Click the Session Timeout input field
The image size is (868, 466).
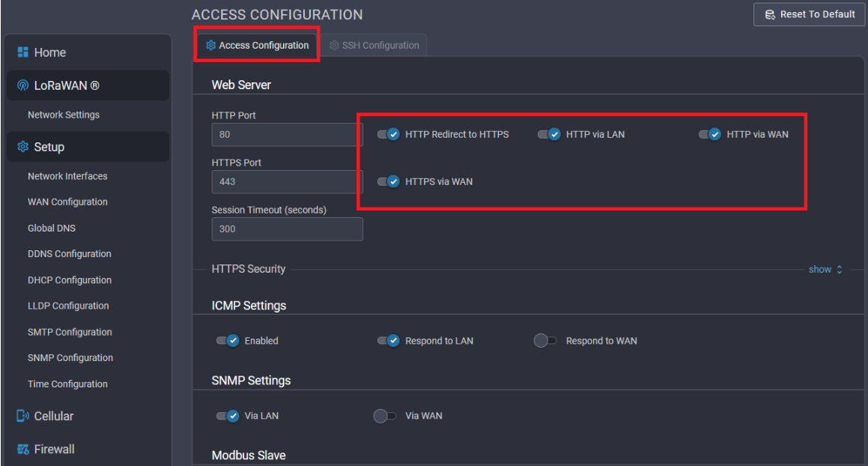287,229
